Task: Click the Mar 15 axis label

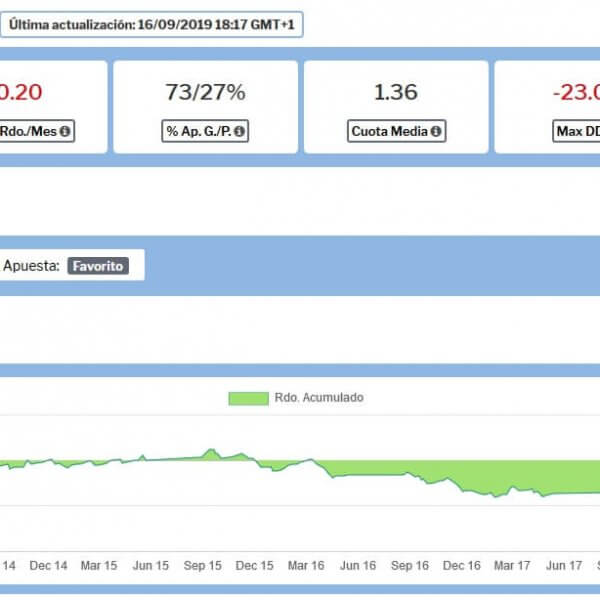Action: click(x=99, y=566)
